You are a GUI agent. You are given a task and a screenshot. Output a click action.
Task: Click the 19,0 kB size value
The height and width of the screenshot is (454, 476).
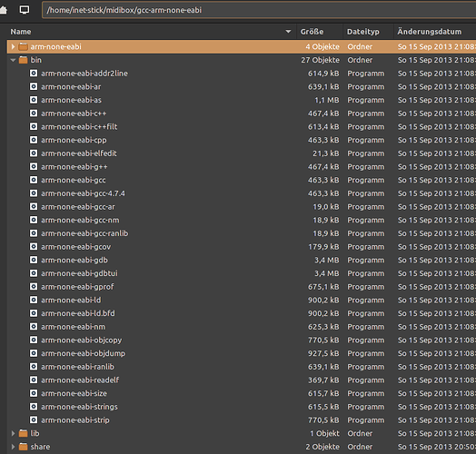point(326,207)
